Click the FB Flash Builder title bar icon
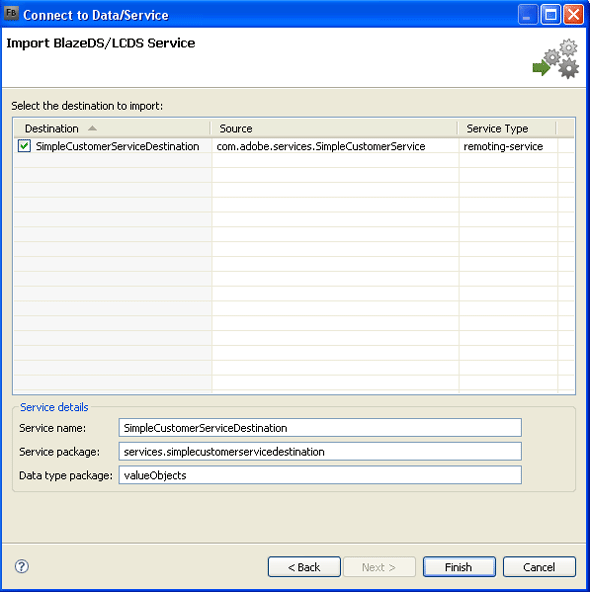 pyautogui.click(x=11, y=14)
